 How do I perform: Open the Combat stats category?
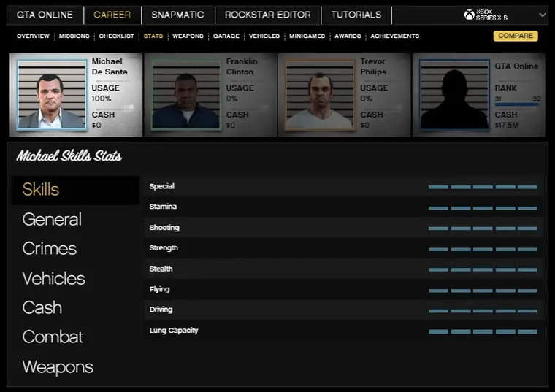click(x=53, y=337)
